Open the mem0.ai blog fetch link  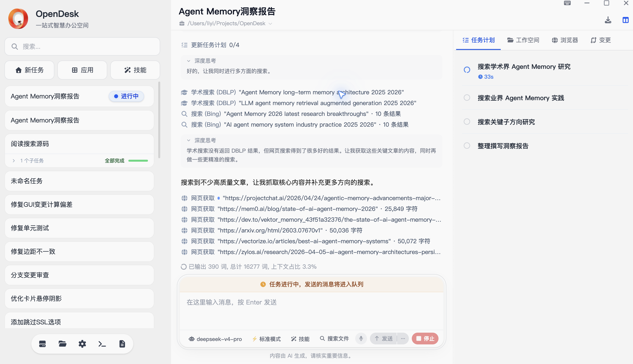(297, 209)
